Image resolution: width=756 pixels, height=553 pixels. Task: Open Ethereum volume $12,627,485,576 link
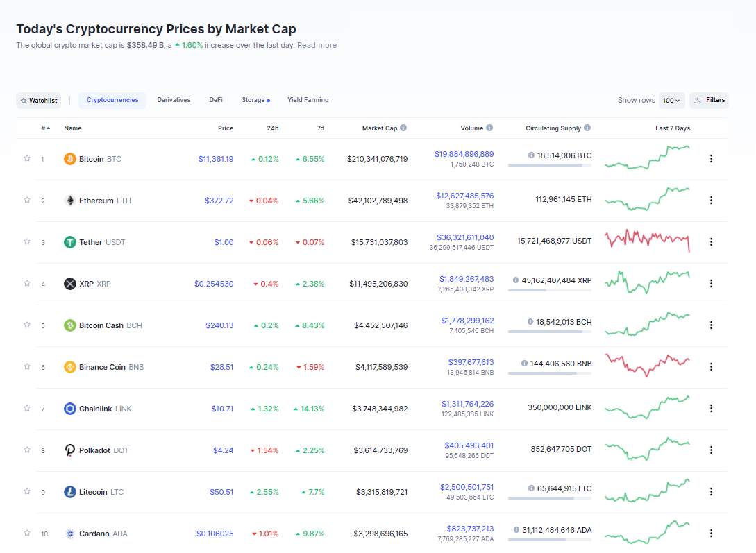coord(465,196)
